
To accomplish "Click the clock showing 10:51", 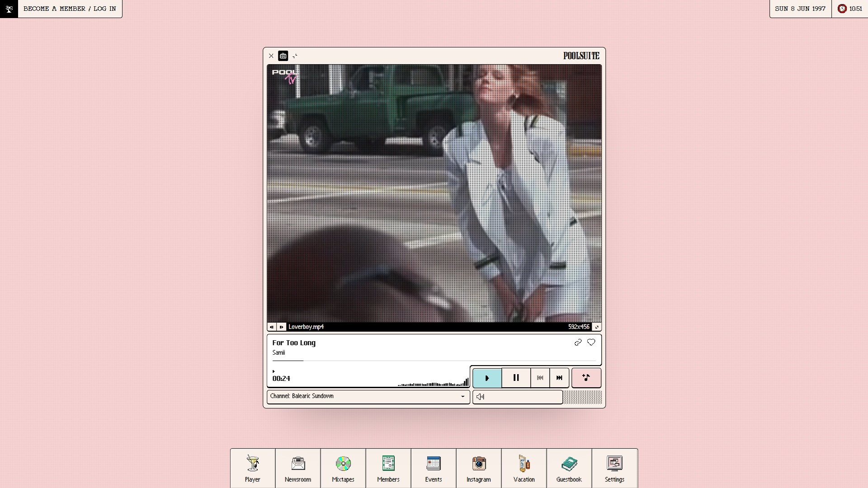I will (x=850, y=9).
